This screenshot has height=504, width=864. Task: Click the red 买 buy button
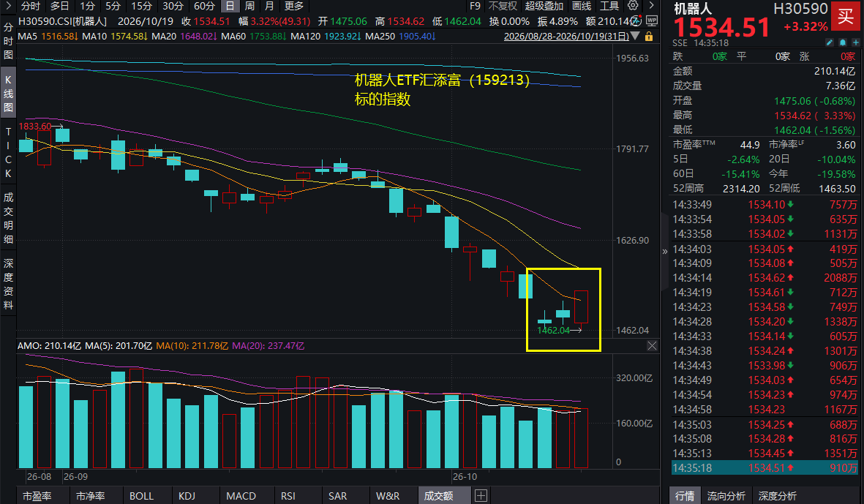click(846, 17)
